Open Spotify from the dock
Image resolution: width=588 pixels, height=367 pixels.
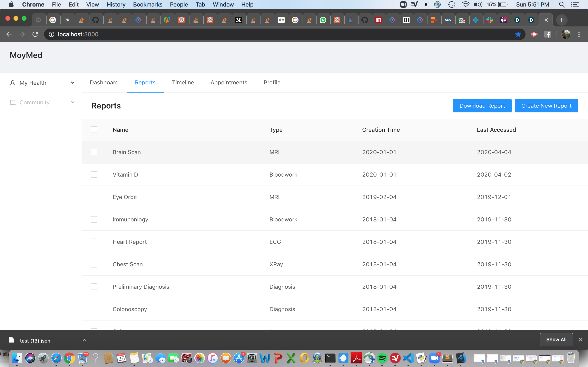382,358
